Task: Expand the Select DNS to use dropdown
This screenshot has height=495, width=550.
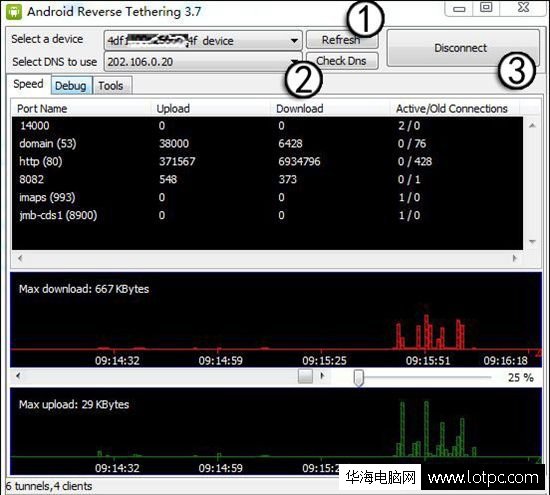Action: click(x=294, y=62)
